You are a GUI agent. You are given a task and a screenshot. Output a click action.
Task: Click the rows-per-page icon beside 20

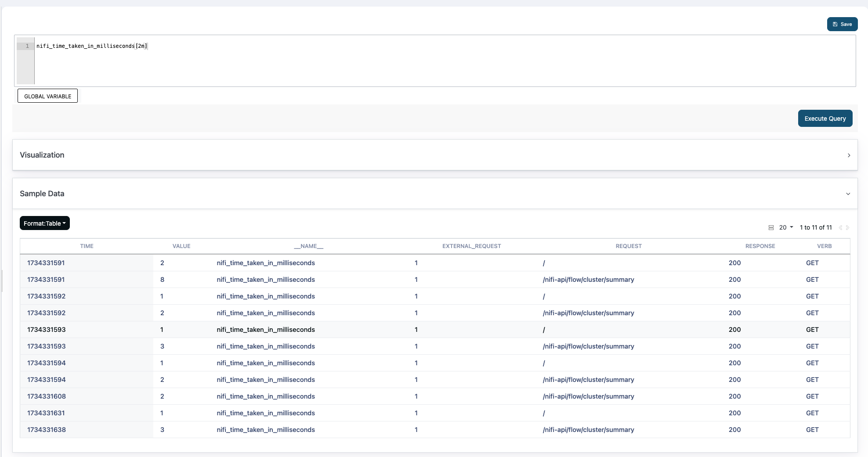[x=771, y=227]
